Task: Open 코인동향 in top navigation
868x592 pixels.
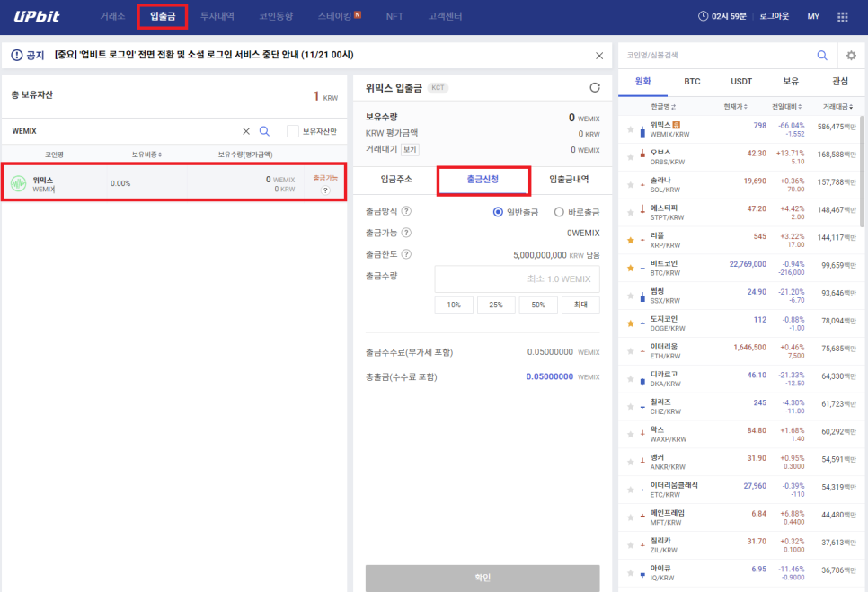Action: click(276, 16)
